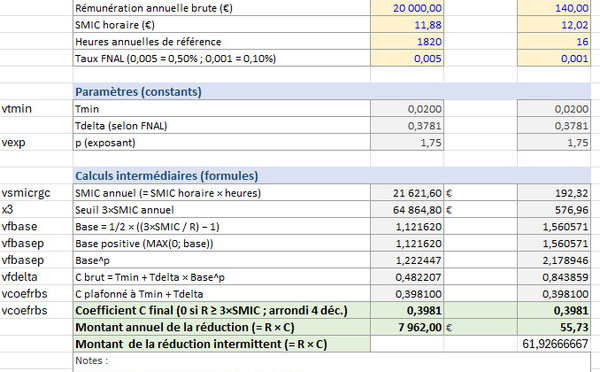Click the 'Notes :' cell
600x372 pixels.
(x=332, y=361)
